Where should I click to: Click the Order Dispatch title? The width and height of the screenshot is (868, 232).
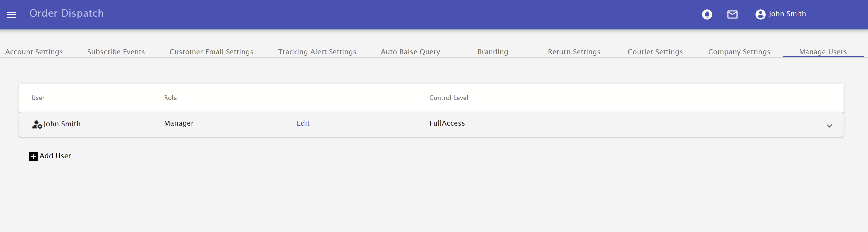[x=66, y=13]
